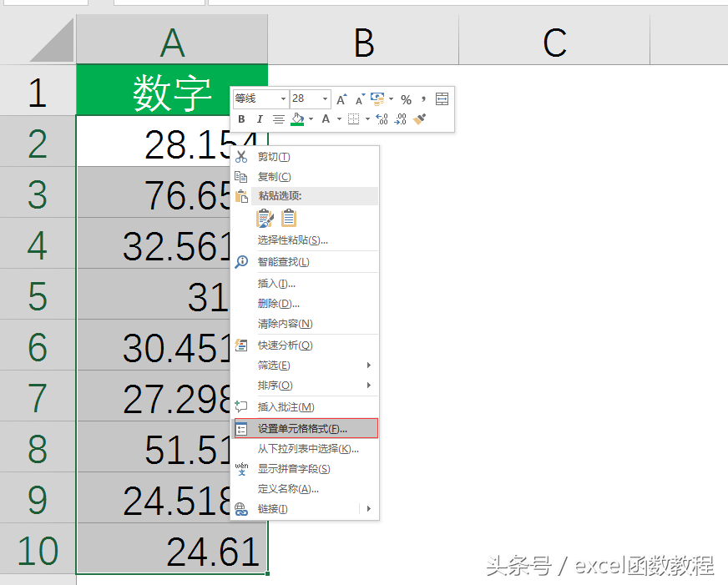728x585 pixels.
Task: Activate format painter brush
Action: (x=420, y=119)
